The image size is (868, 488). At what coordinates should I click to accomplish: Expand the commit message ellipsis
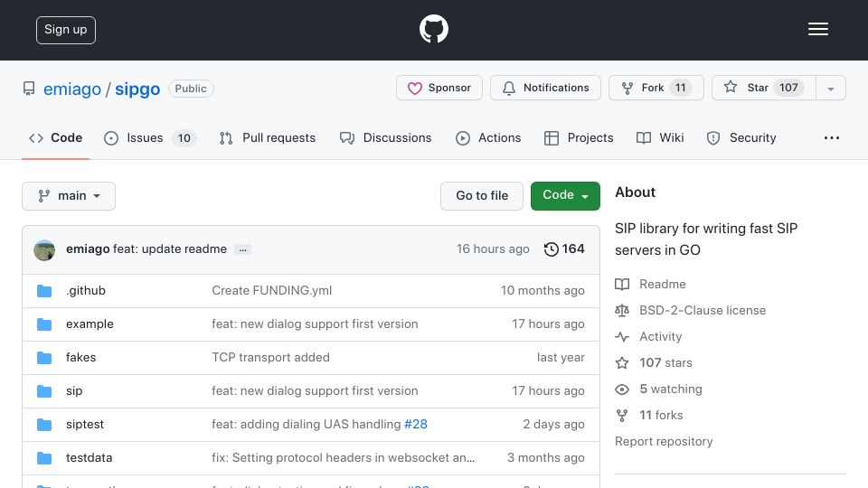point(242,249)
